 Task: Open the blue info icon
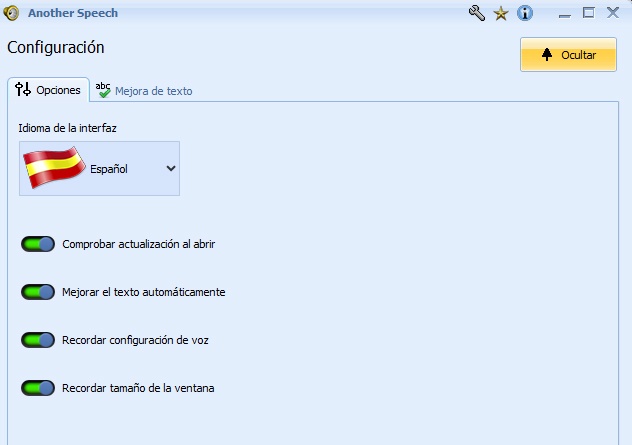[x=525, y=13]
